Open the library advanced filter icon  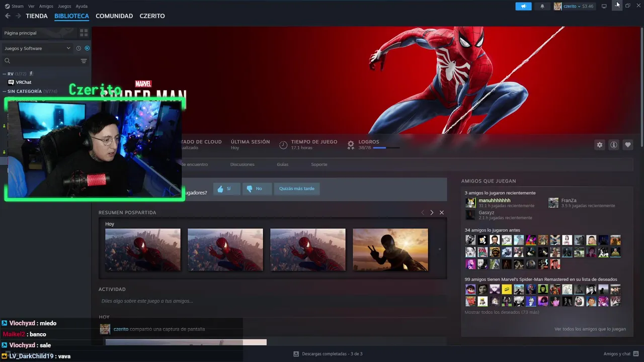click(84, 61)
